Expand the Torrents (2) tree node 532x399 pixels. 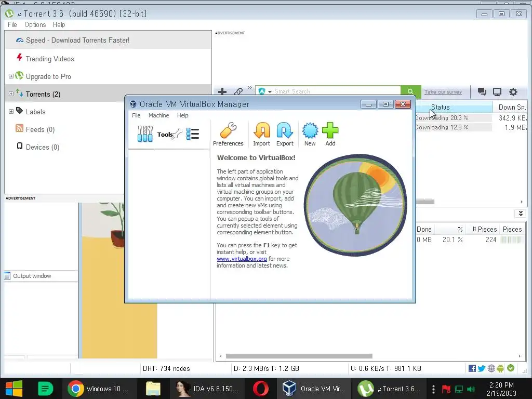coord(11,94)
